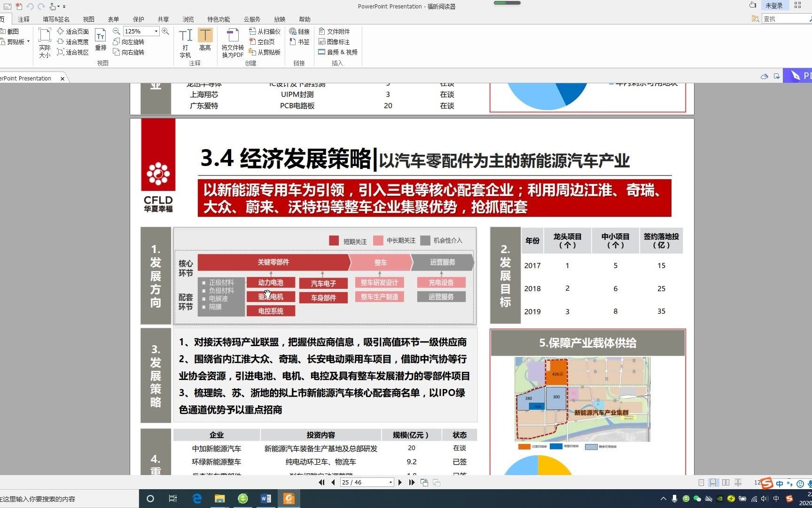Switch to Word in the taskbar
Viewport: 812px width, 508px height.
click(x=265, y=499)
